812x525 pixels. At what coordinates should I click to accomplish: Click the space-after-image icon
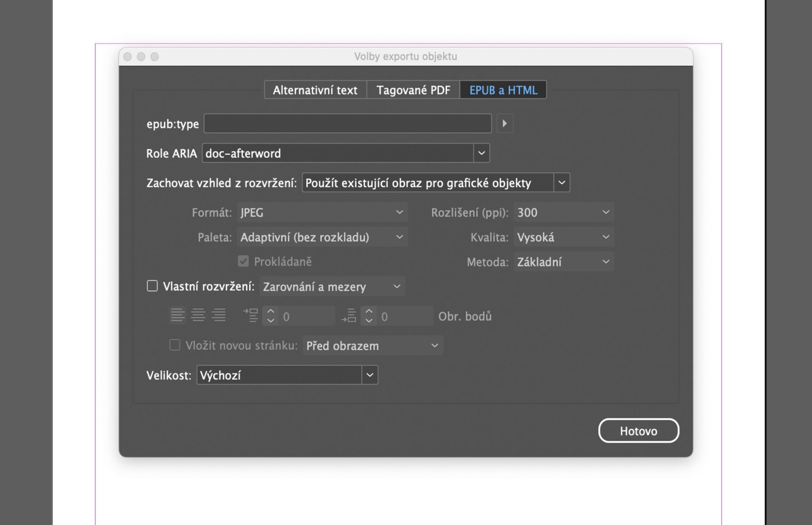349,314
